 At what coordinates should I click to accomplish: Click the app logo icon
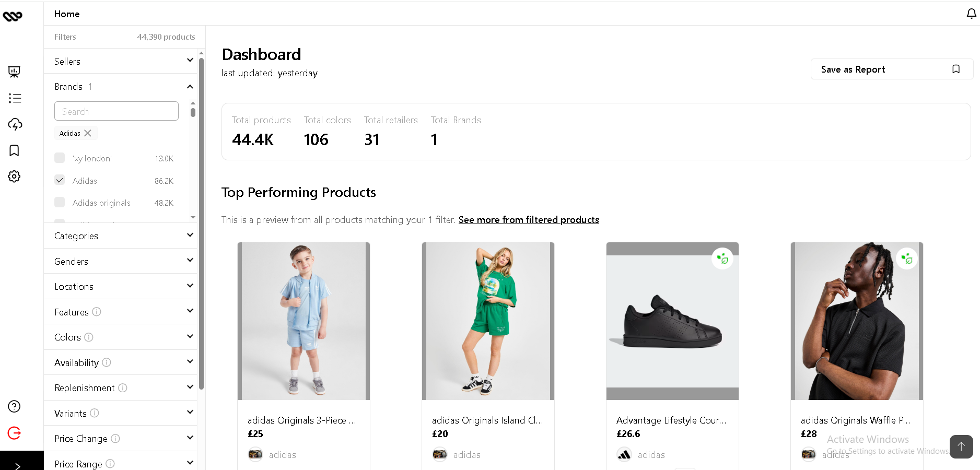pyautogui.click(x=13, y=16)
